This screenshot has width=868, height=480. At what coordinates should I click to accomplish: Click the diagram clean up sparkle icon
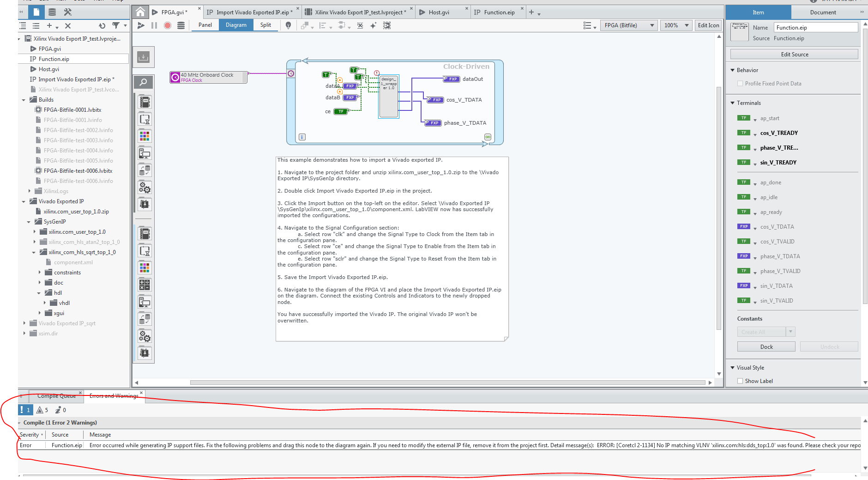[x=373, y=25]
